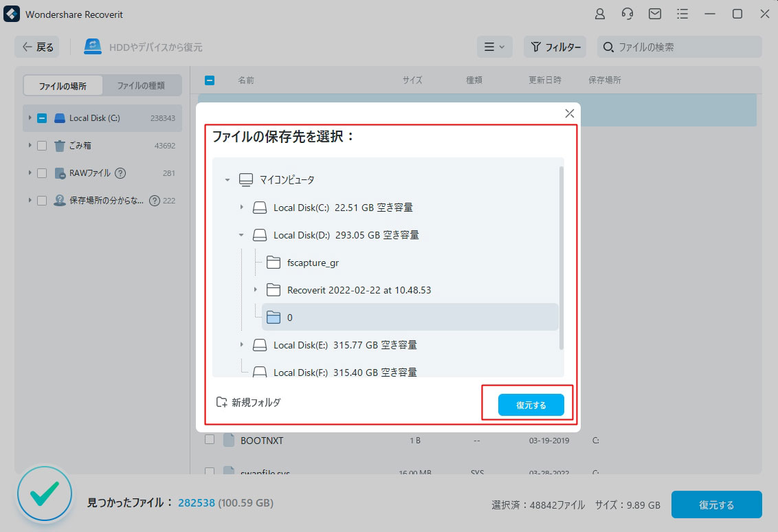Click the BOOTNXT file name
This screenshot has height=532, width=778.
tap(262, 440)
